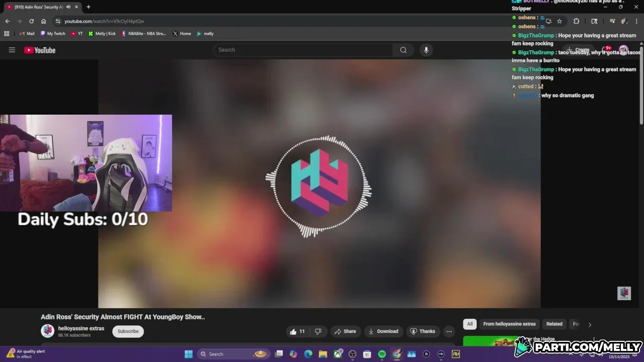This screenshot has height=362, width=644.
Task: Click the Download button below video
Action: (x=383, y=331)
